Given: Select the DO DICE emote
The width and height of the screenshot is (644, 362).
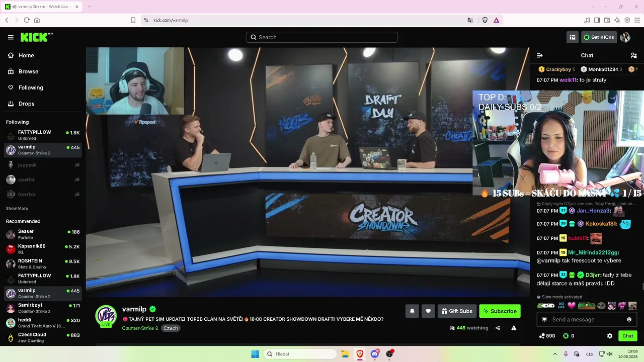Looking at the screenshot, I should pos(561,306).
